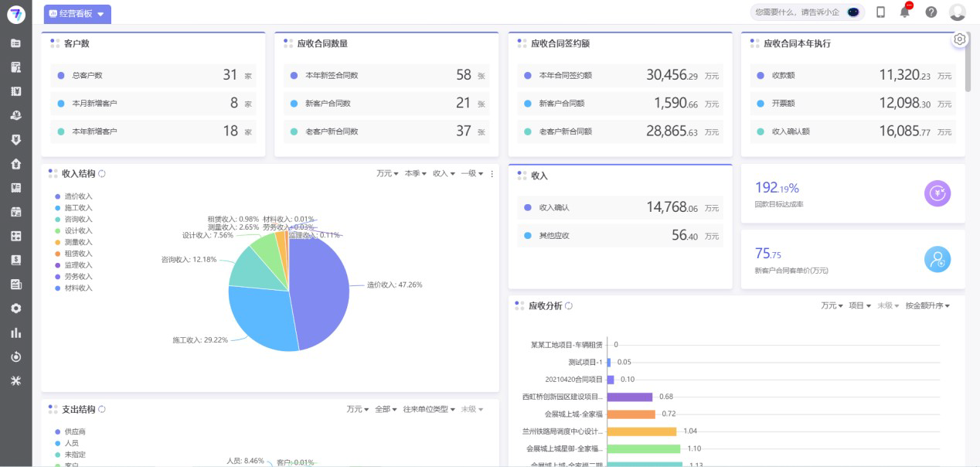Click the 回款目标达成率 percentage value
Viewport: 980px width, 467px height.
coord(776,187)
